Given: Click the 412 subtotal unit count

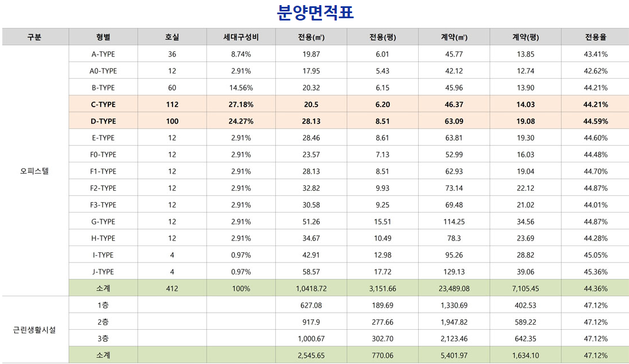Looking at the screenshot, I should click(172, 288).
